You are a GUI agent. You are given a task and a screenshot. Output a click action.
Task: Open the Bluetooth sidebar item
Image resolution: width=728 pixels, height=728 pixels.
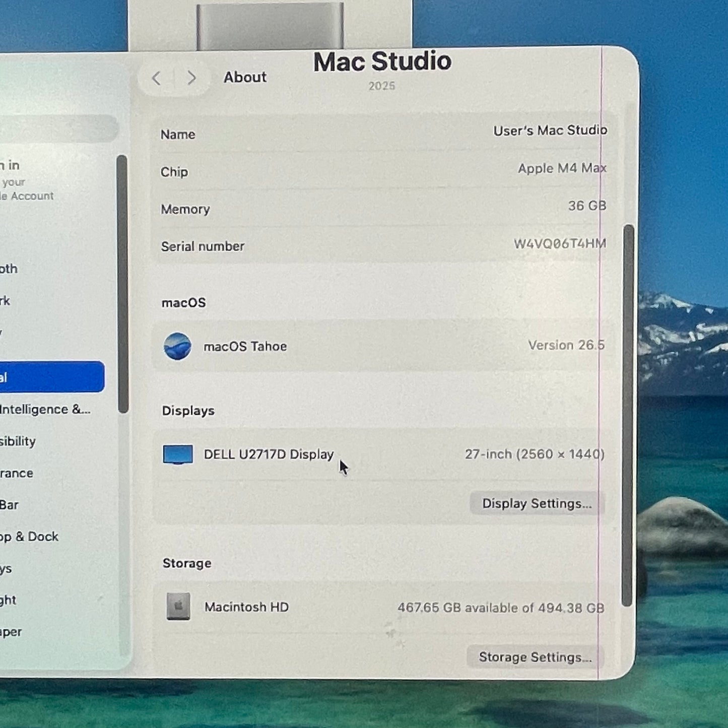(9, 269)
